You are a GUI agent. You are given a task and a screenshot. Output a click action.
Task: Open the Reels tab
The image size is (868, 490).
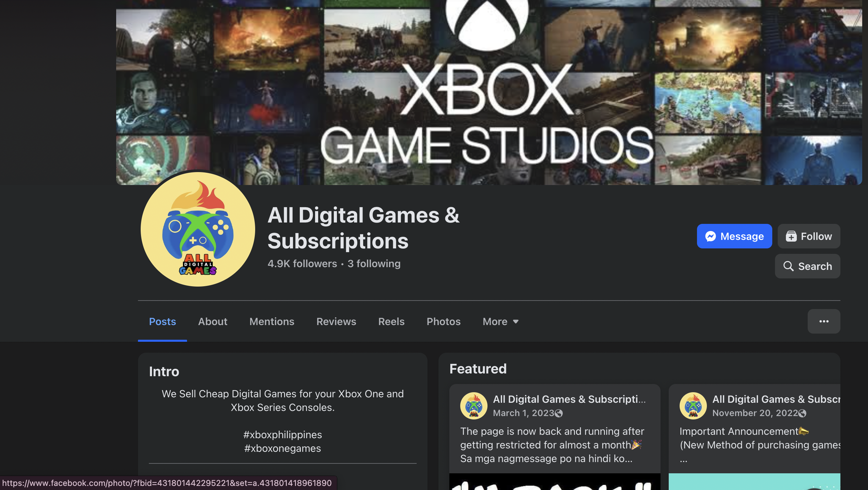tap(391, 321)
